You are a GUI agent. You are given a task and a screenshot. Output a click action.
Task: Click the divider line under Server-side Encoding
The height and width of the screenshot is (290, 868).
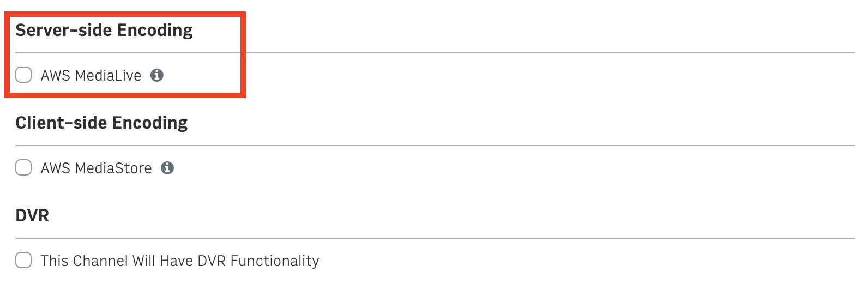435,53
